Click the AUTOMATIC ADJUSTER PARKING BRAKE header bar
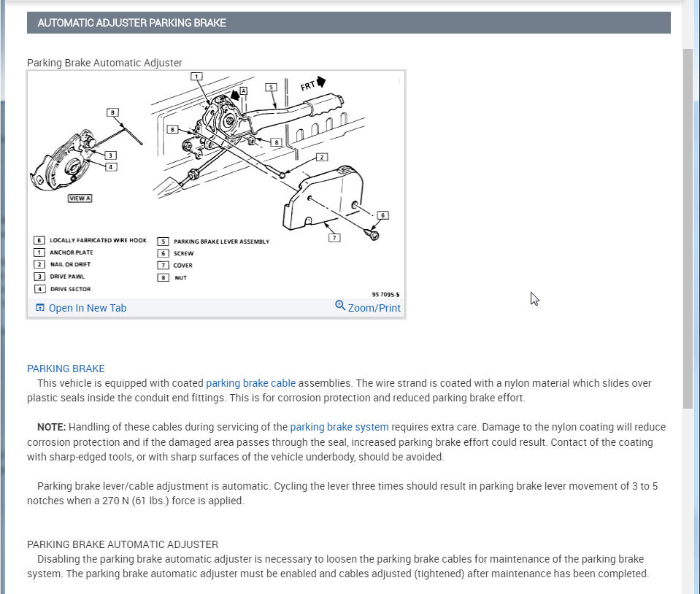The width and height of the screenshot is (700, 594). [349, 23]
